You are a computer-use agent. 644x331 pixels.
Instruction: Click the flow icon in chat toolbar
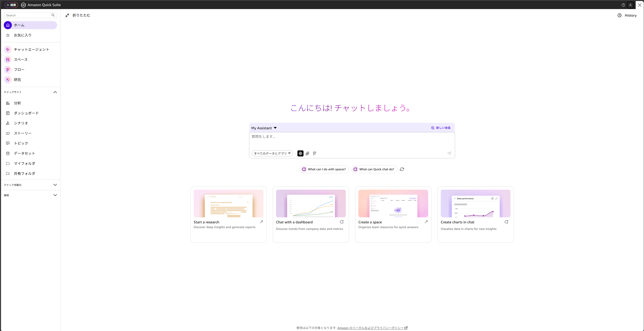tap(315, 153)
